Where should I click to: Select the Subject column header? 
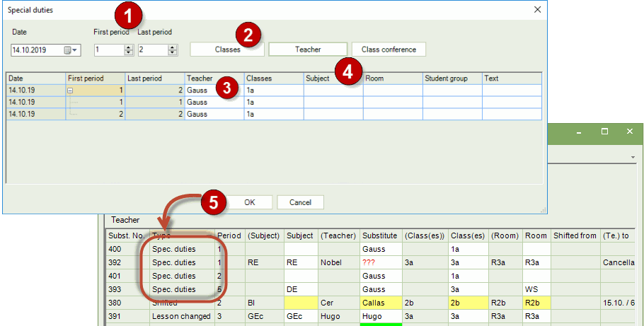point(318,78)
